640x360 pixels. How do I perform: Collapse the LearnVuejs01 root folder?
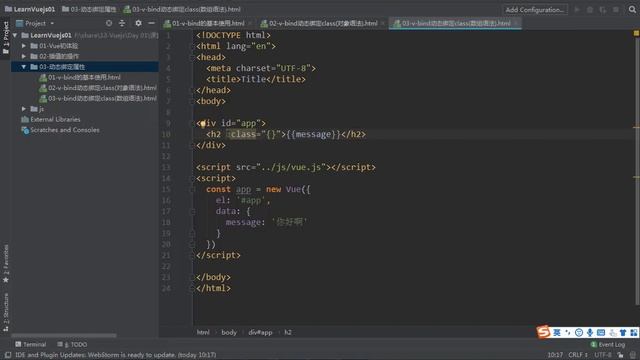click(15, 35)
